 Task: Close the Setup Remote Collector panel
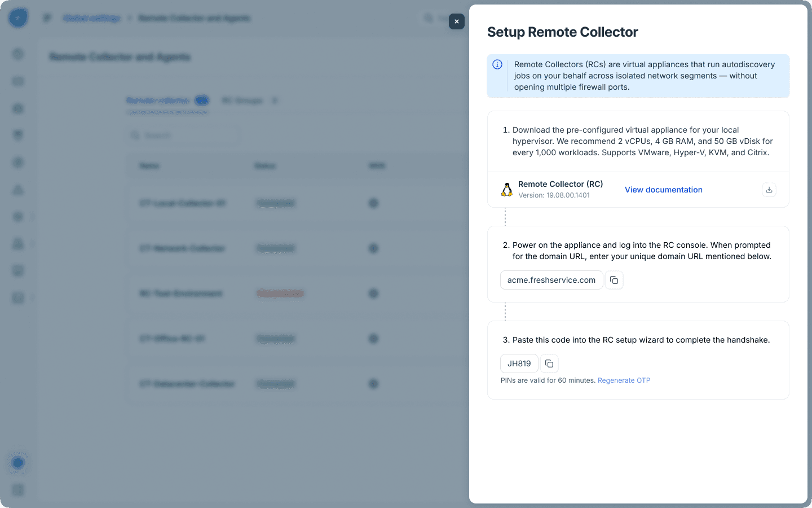[457, 21]
